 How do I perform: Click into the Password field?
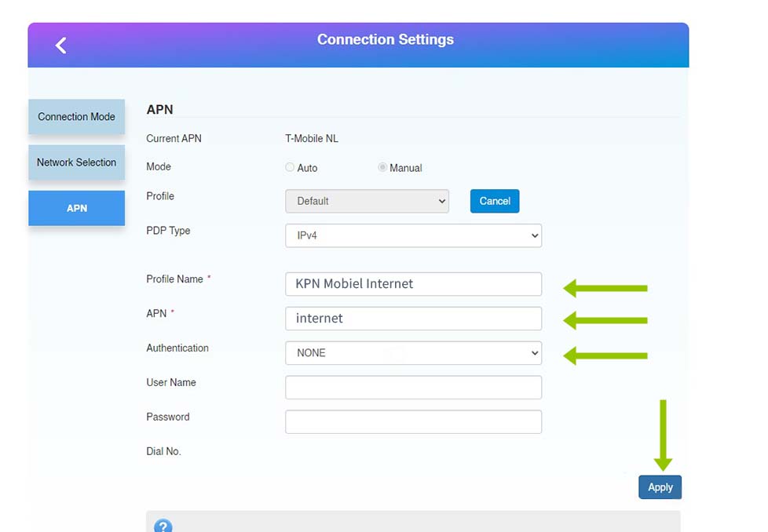(413, 421)
